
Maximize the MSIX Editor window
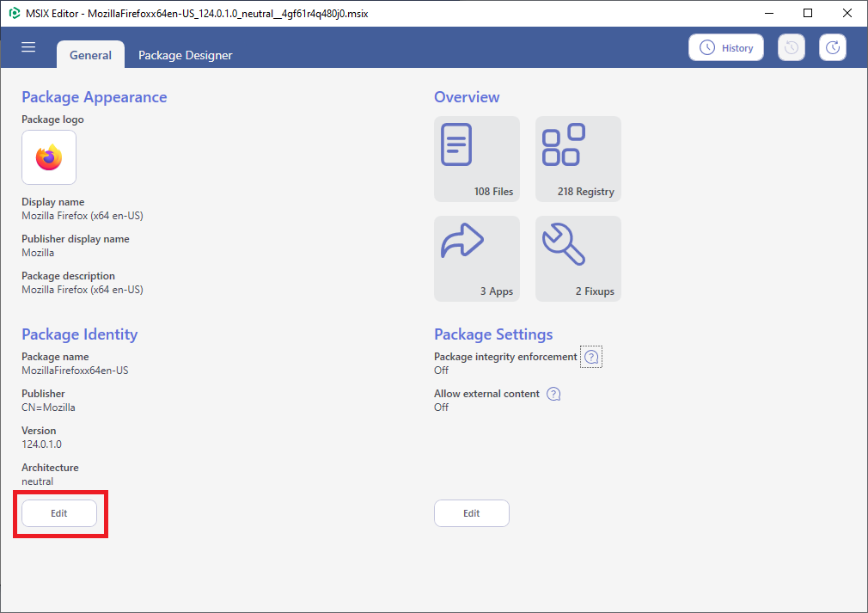click(808, 13)
